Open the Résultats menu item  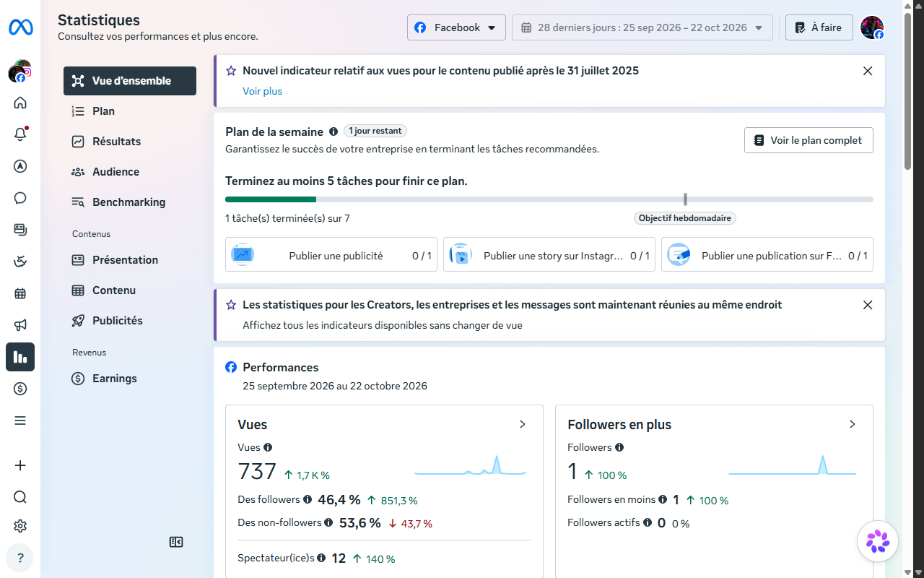tap(130, 142)
